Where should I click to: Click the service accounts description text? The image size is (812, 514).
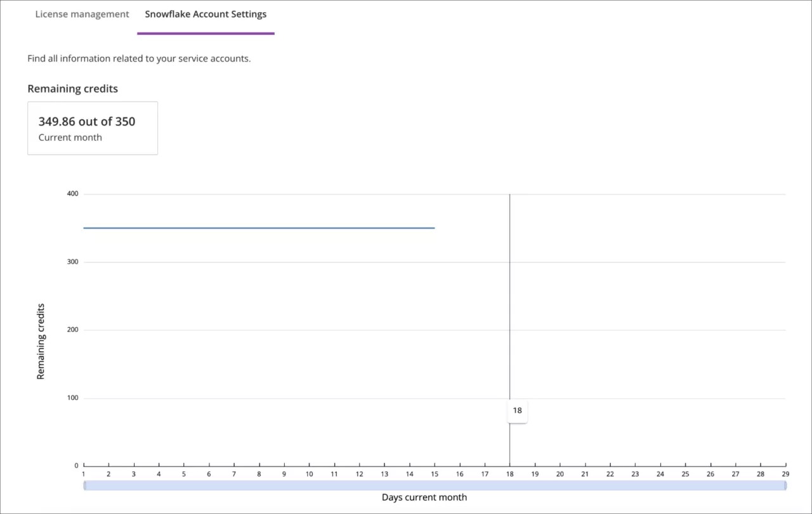[x=138, y=58]
